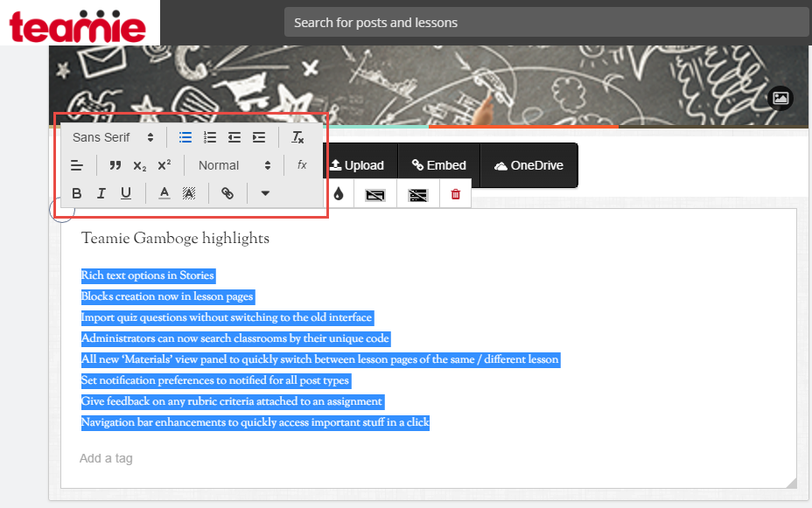Apply subscript formatting
This screenshot has width=812, height=508.
click(x=139, y=165)
